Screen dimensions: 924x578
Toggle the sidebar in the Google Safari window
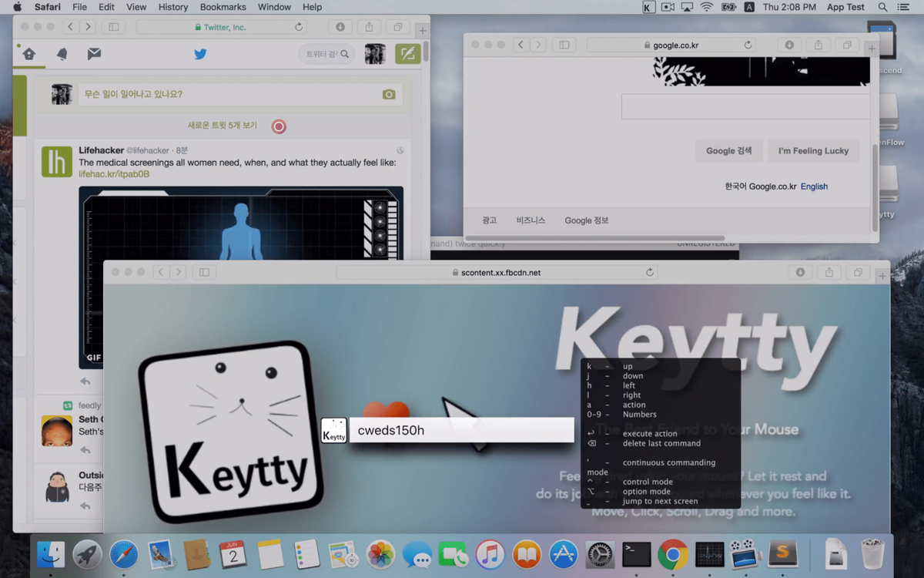(564, 45)
